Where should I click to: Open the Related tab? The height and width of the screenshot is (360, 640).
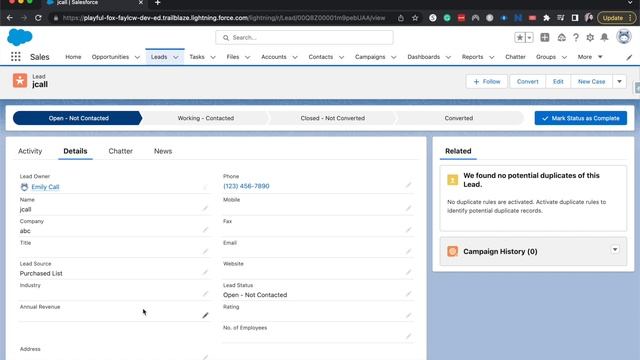458,151
